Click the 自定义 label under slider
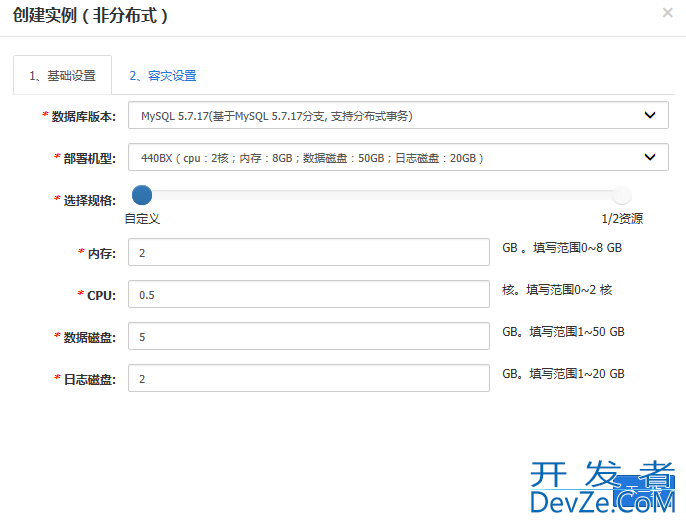 coord(142,218)
